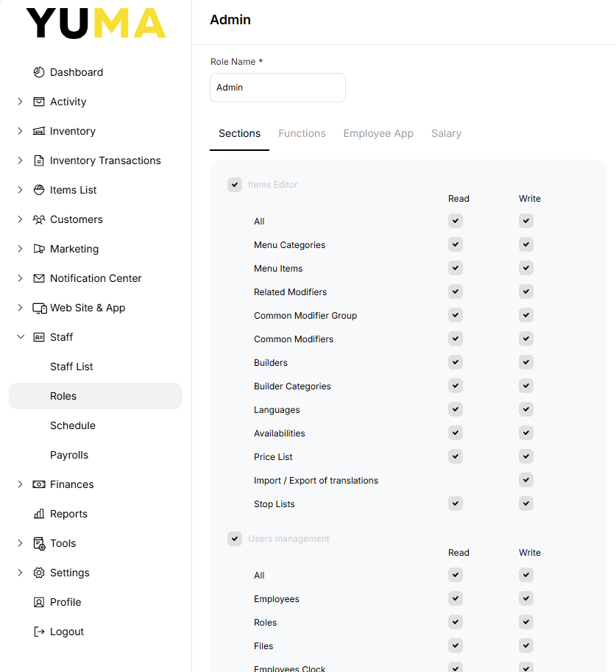This screenshot has height=672, width=616.
Task: Toggle the Items Editor section checkbox
Action: (x=235, y=185)
